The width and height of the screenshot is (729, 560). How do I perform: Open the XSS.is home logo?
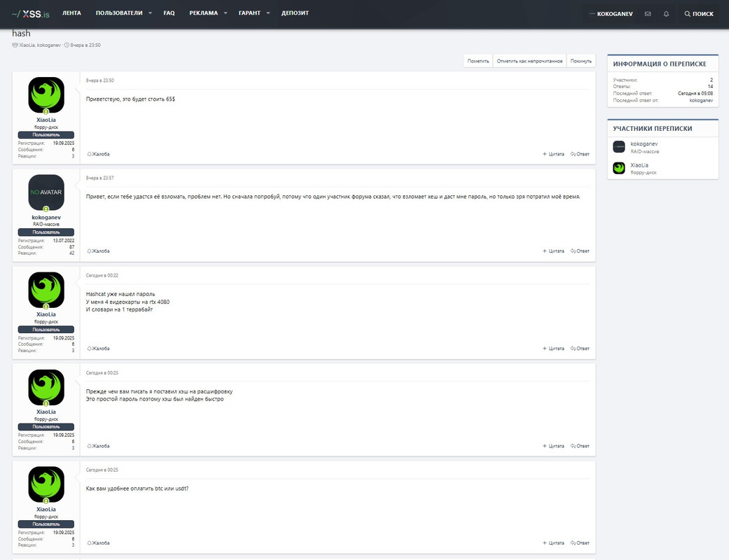point(31,14)
